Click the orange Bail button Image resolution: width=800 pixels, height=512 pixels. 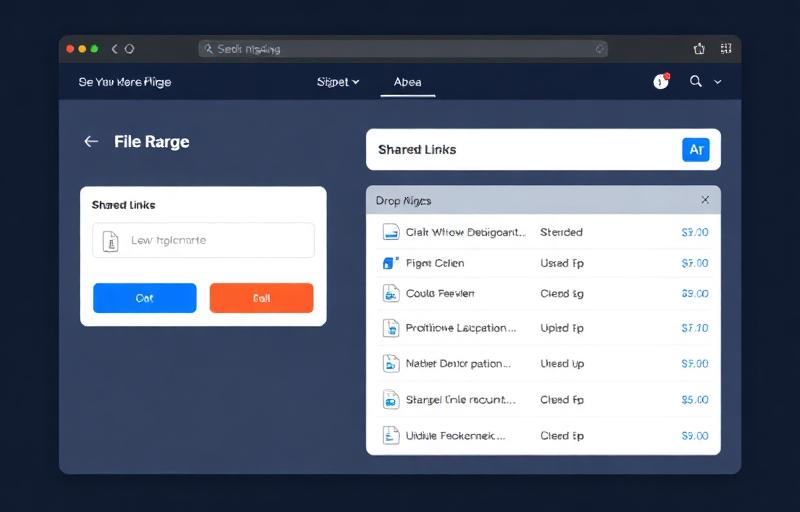261,298
